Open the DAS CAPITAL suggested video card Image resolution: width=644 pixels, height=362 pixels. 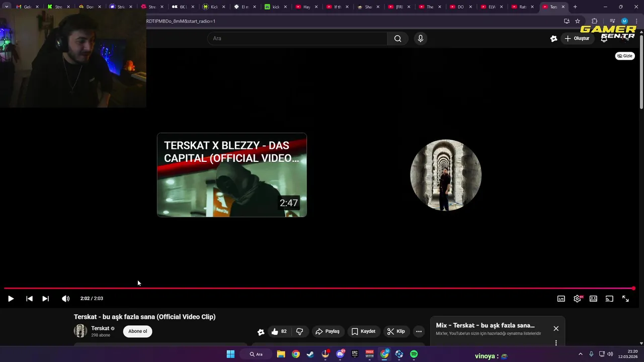click(x=232, y=175)
